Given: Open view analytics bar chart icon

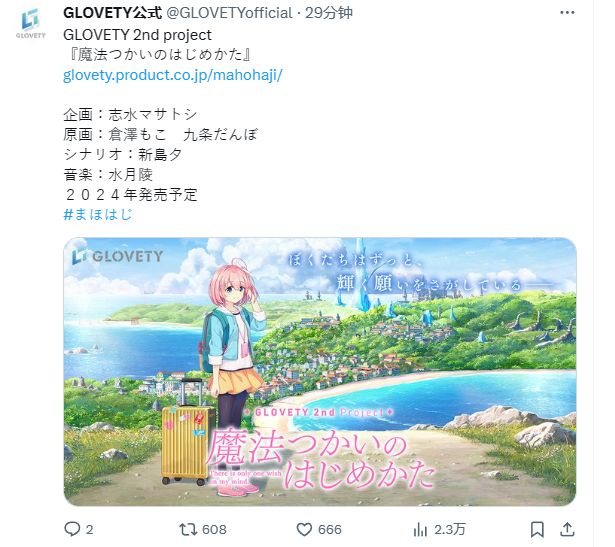Looking at the screenshot, I should (420, 530).
